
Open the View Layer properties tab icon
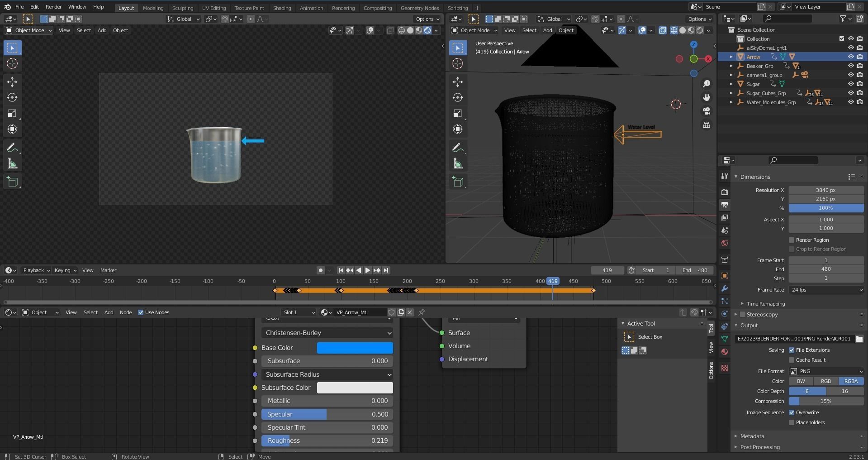click(725, 218)
